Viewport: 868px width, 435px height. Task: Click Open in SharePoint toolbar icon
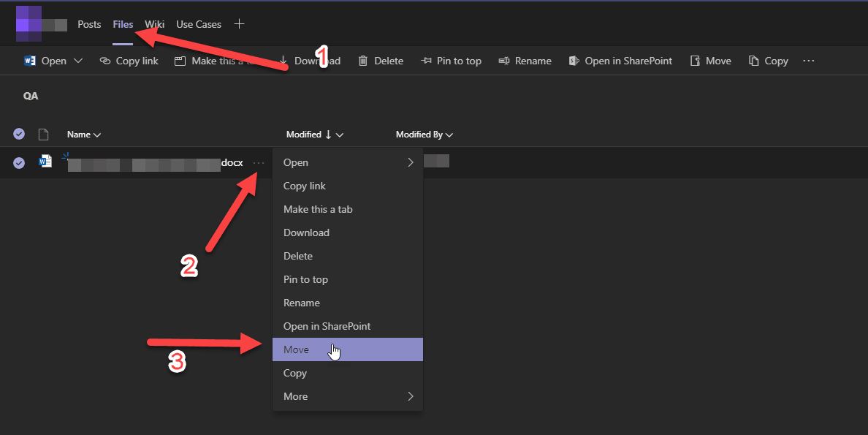574,61
